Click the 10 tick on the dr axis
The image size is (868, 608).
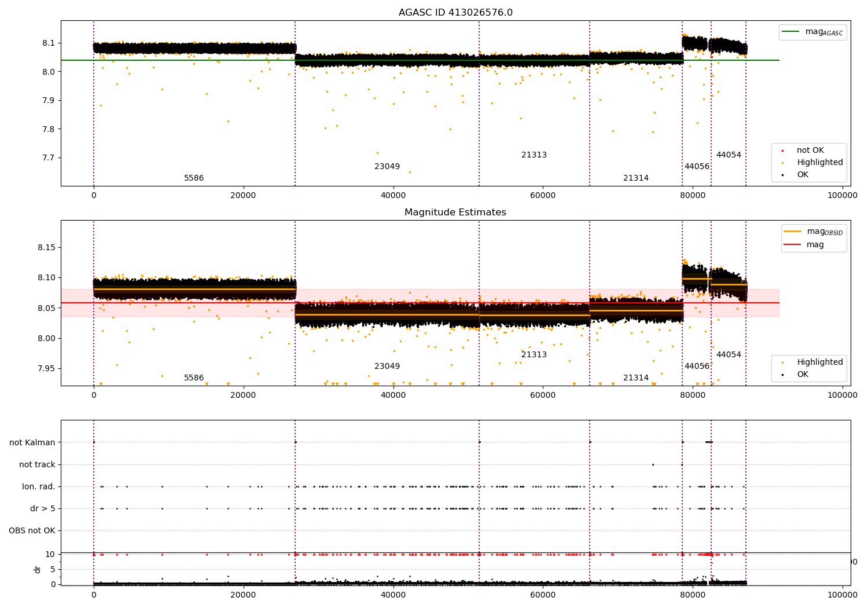(x=50, y=555)
